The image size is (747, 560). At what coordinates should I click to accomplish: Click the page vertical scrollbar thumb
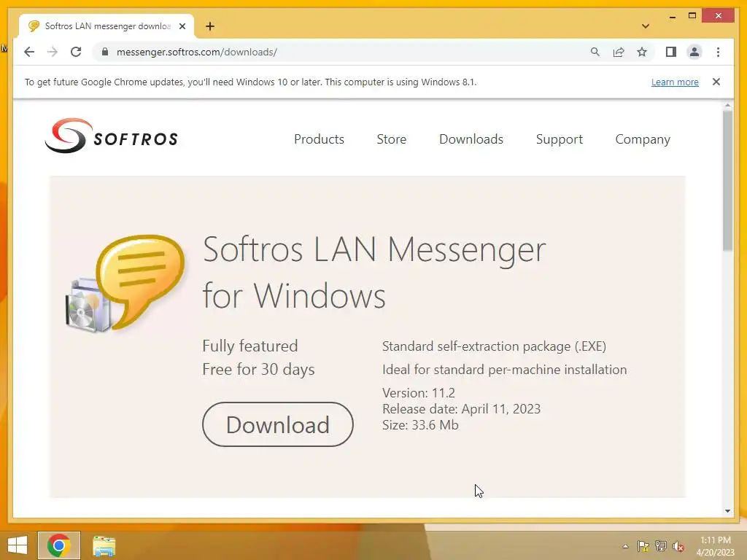727,181
